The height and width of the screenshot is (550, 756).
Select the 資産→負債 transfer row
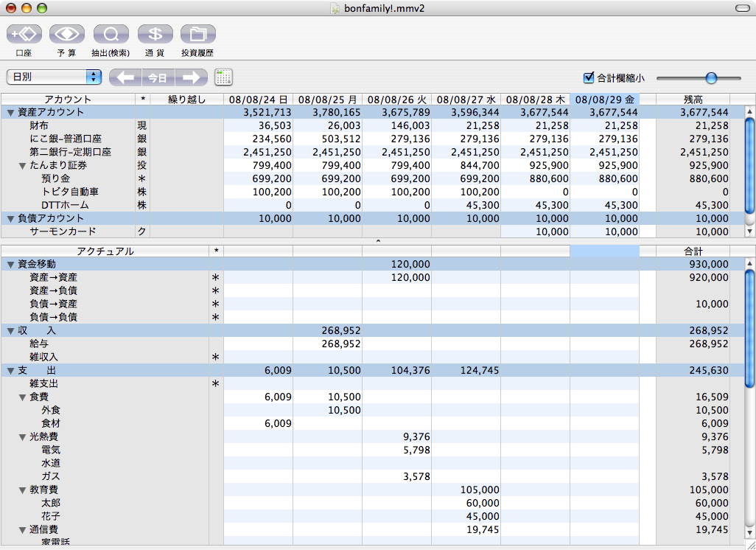pos(371,291)
